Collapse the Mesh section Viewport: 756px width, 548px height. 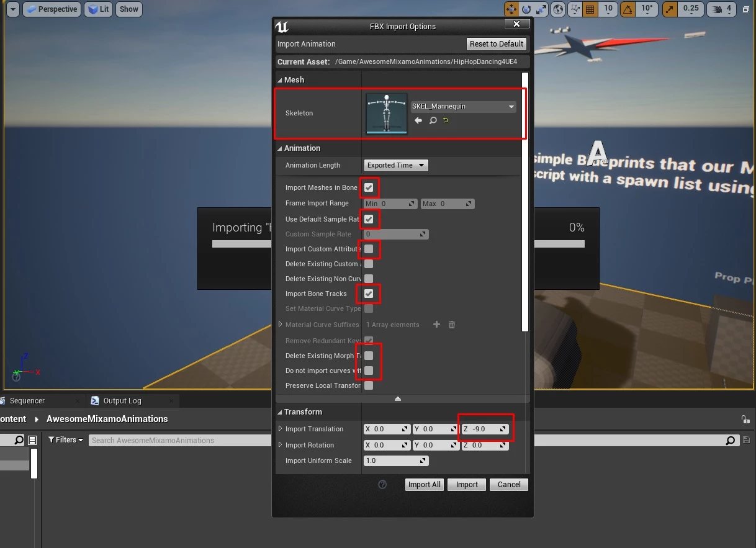(x=280, y=80)
